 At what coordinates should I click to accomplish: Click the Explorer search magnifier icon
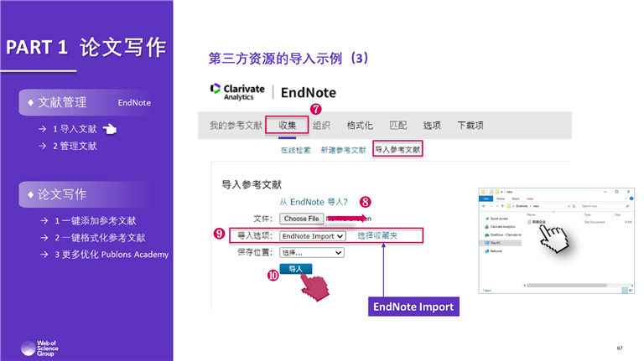point(627,206)
